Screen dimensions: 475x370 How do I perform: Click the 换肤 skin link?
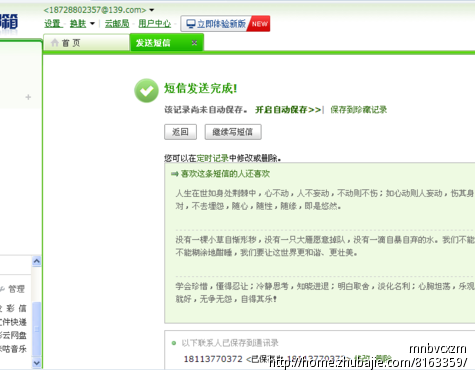[78, 24]
